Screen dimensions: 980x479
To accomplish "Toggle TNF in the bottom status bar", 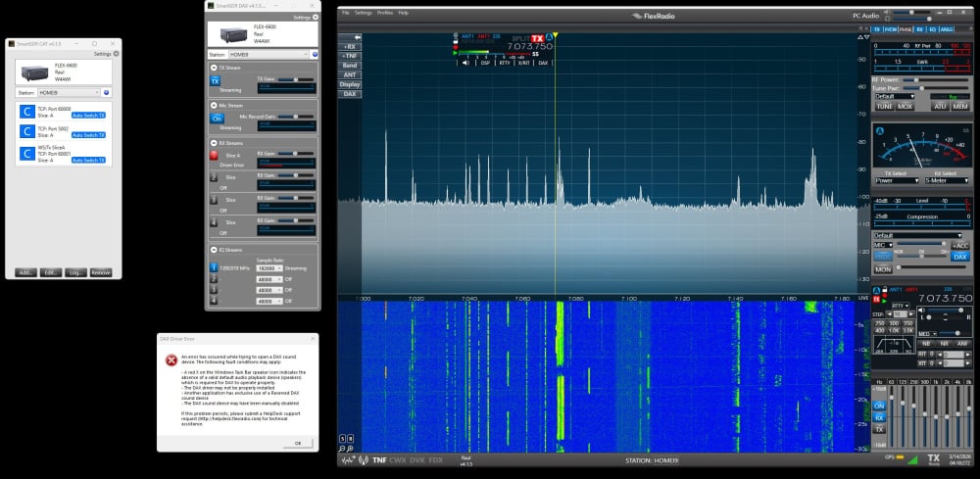I will coord(379,460).
